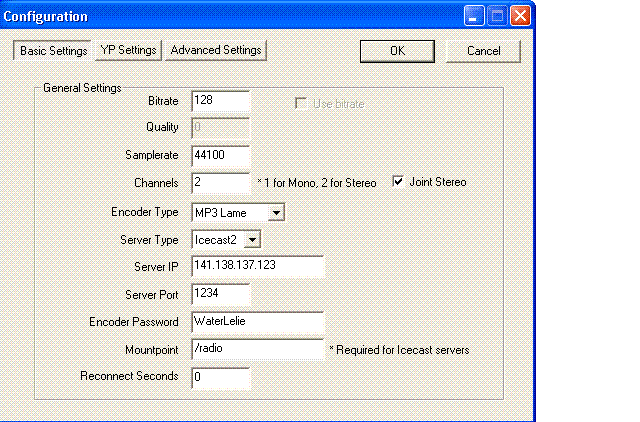Click the Bitrate field showing 128
Viewport: 640px width, 422px height.
[x=220, y=101]
